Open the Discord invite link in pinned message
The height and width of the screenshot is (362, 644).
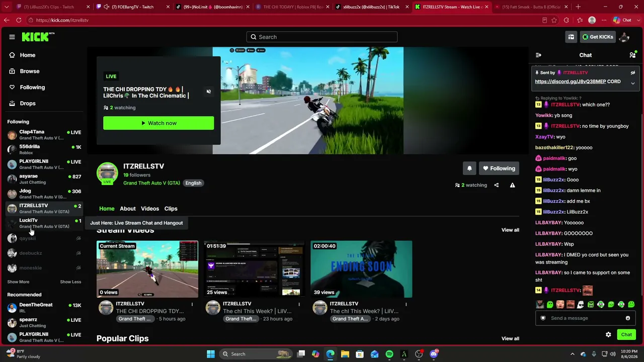pos(571,81)
